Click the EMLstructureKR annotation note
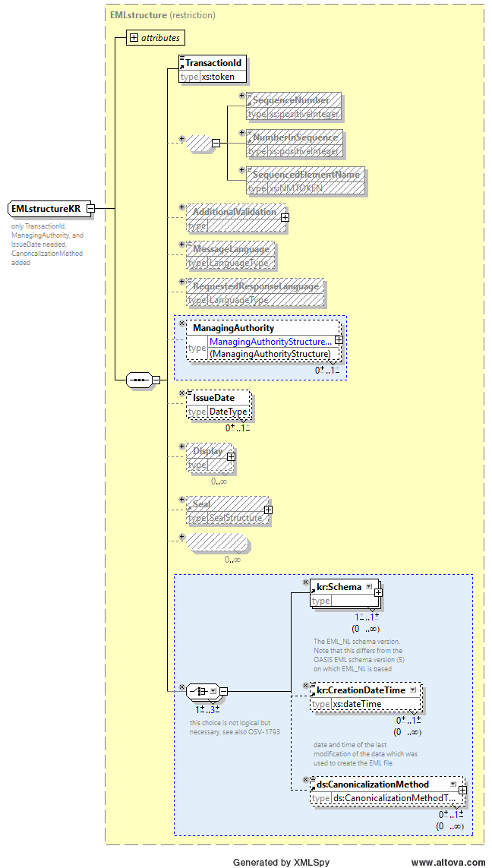This screenshot has height=868, width=492. pyautogui.click(x=47, y=245)
